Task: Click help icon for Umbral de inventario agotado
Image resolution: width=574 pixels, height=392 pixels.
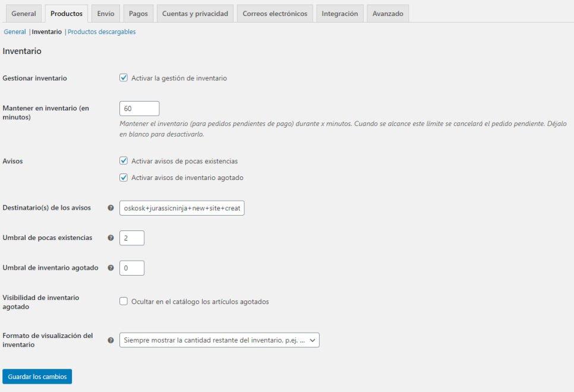Action: pyautogui.click(x=111, y=268)
